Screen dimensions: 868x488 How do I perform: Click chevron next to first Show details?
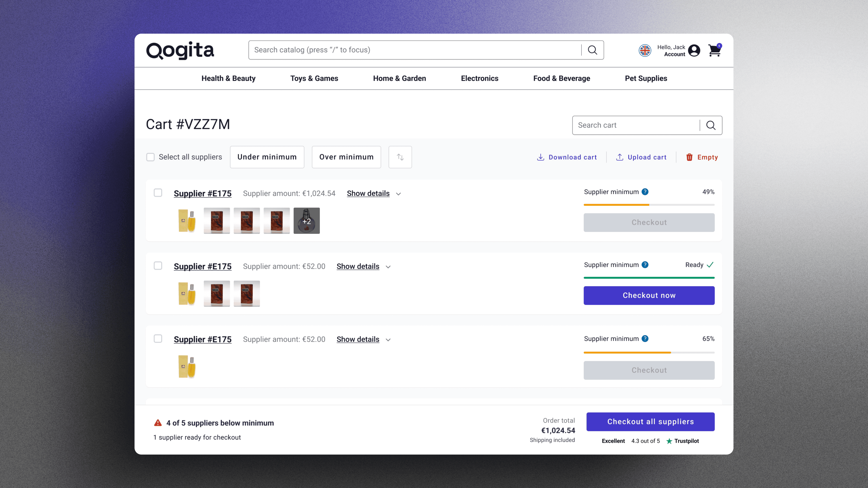398,194
